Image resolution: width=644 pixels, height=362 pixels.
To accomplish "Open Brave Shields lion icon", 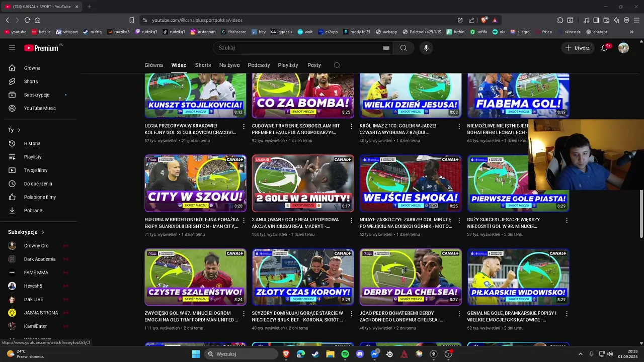I will (484, 20).
